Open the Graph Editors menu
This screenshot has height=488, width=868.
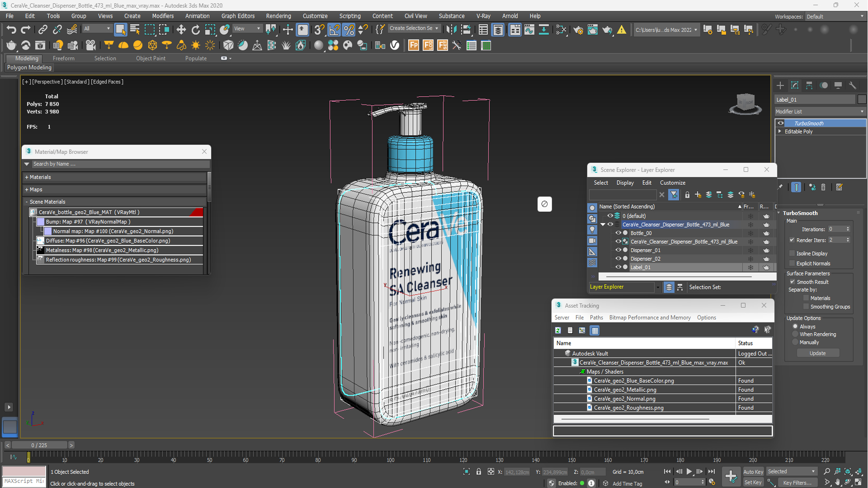[x=238, y=16]
